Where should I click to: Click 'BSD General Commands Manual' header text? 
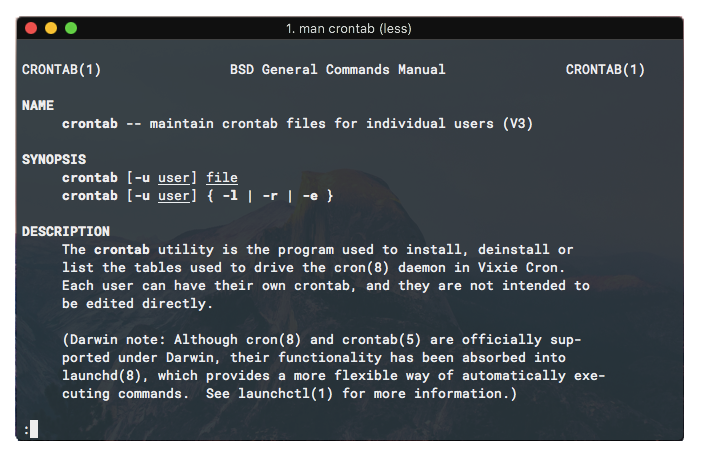[x=338, y=69]
